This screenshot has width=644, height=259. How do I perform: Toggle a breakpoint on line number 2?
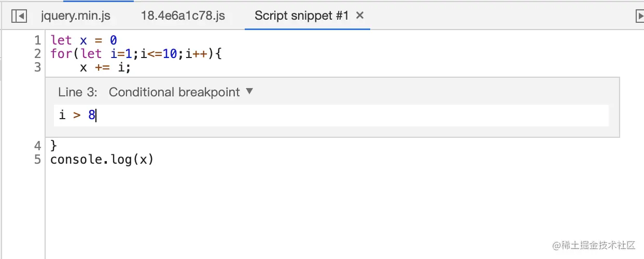pyautogui.click(x=37, y=54)
